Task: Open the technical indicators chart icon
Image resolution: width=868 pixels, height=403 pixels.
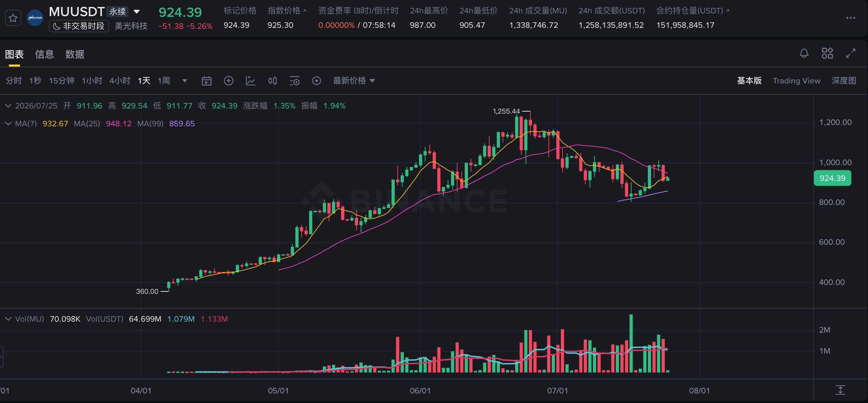Action: pos(251,81)
